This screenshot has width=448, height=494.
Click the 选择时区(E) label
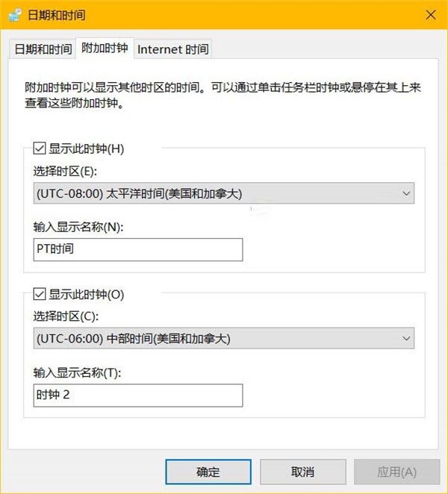pos(65,171)
